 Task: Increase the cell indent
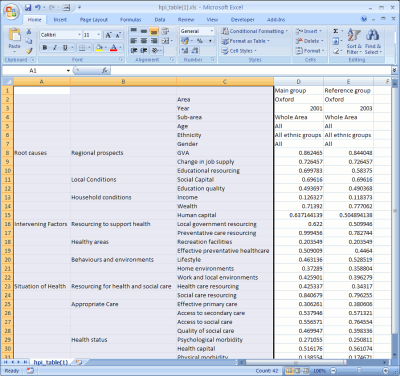144,51
